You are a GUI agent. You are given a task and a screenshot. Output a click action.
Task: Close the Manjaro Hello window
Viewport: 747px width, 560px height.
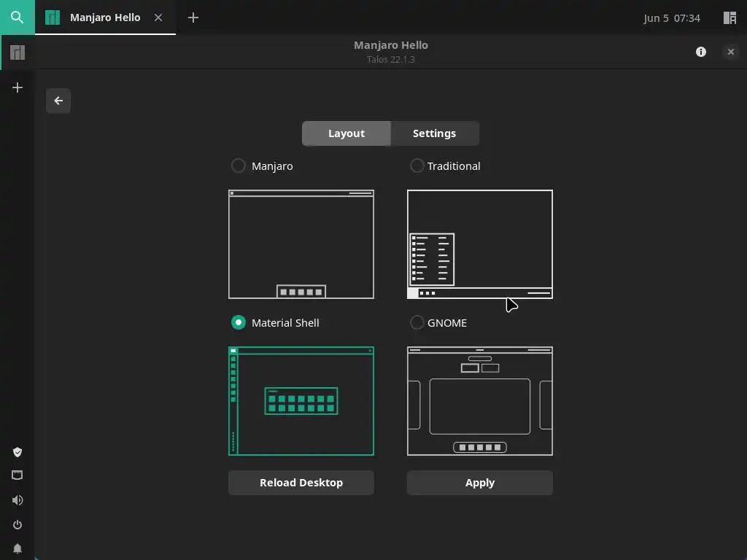[x=731, y=52]
